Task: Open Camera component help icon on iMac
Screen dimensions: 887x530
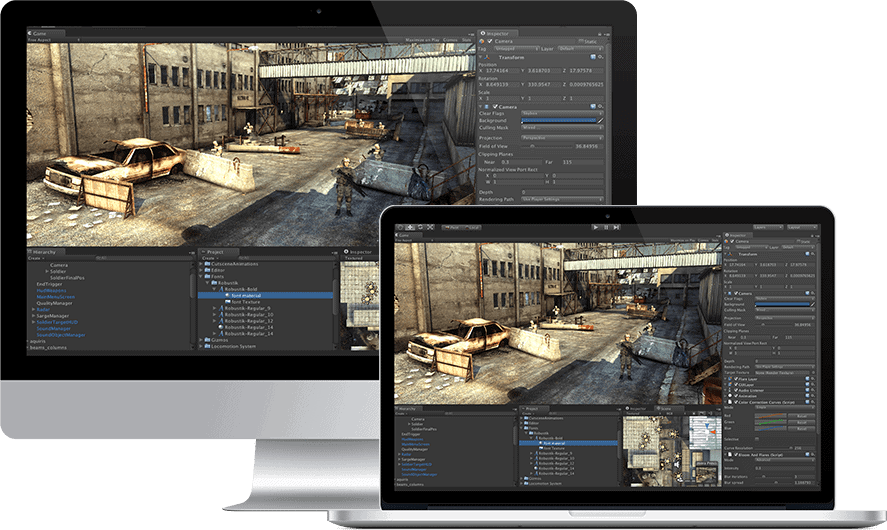Action: (x=593, y=106)
